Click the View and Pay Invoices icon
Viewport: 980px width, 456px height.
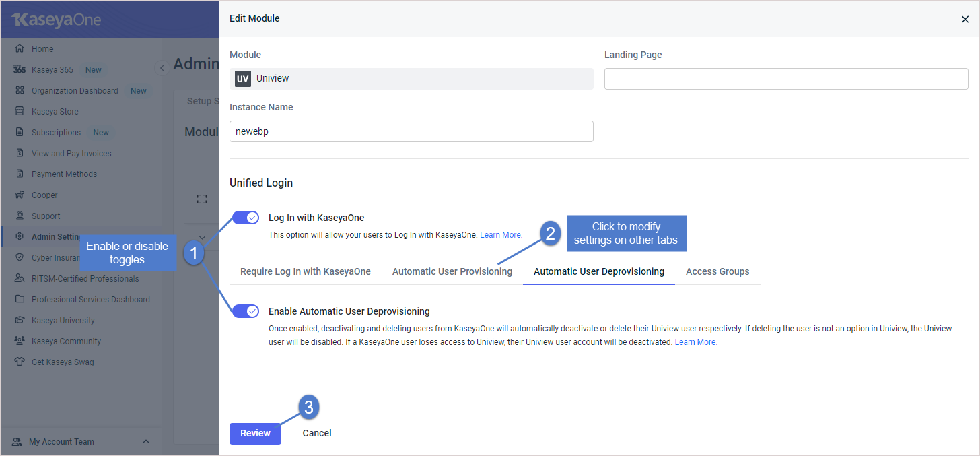click(20, 153)
